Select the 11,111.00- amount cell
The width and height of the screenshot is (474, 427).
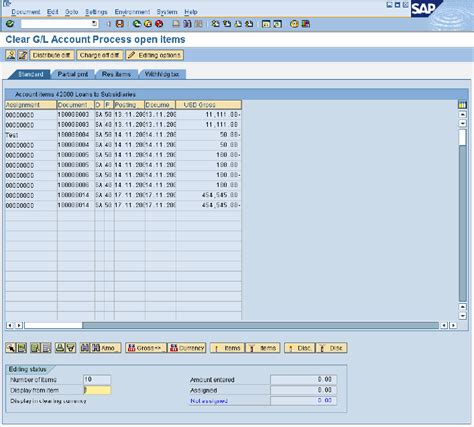click(x=209, y=115)
